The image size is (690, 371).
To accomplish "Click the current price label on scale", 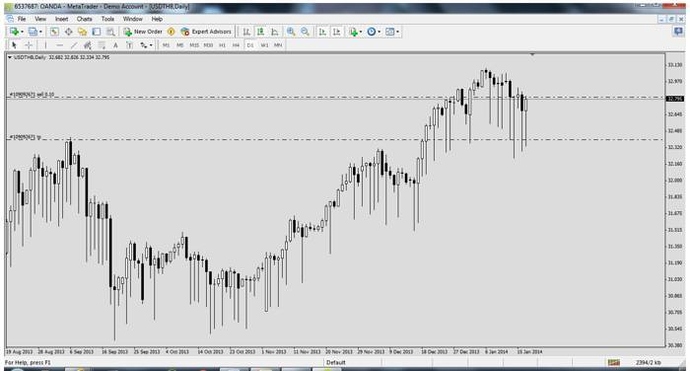I will tap(675, 99).
